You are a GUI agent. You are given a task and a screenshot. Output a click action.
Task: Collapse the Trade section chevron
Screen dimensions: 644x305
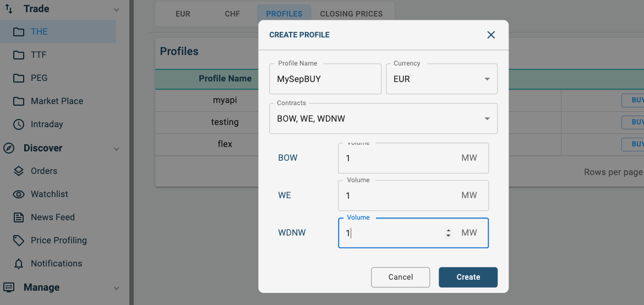pyautogui.click(x=116, y=9)
